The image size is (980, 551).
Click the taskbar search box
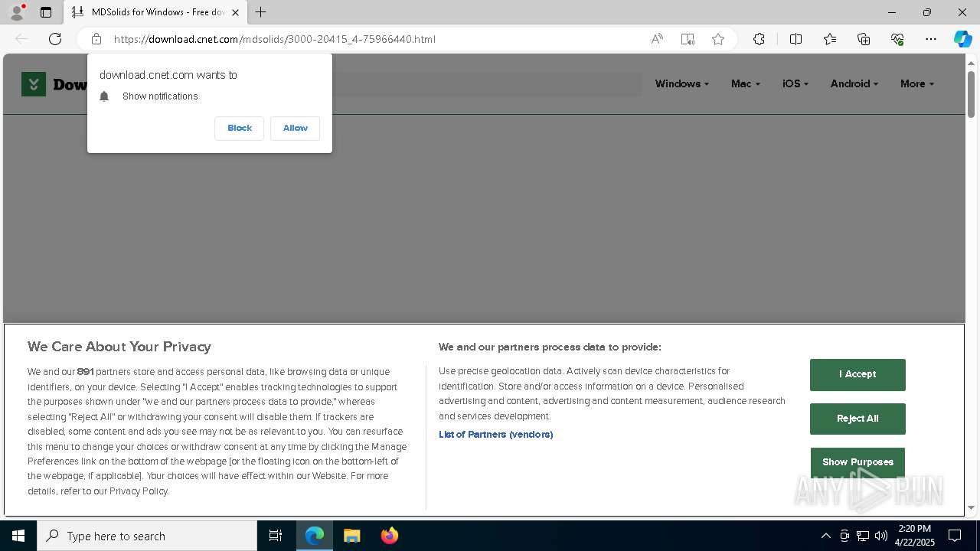click(x=147, y=536)
